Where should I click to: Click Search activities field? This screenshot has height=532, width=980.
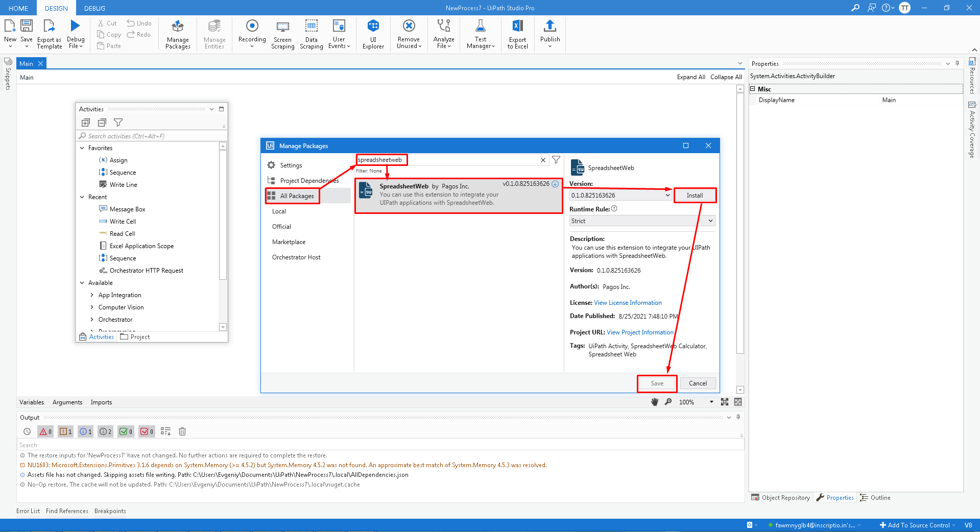151,136
